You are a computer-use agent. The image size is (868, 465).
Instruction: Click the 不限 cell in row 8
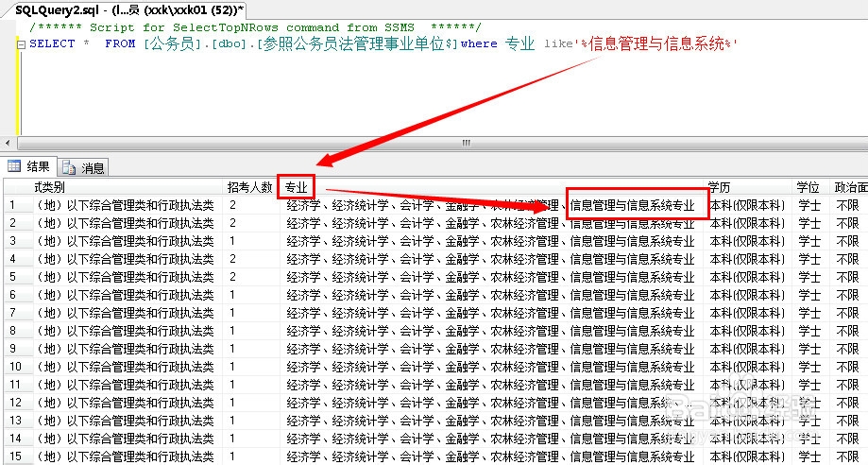(x=848, y=331)
